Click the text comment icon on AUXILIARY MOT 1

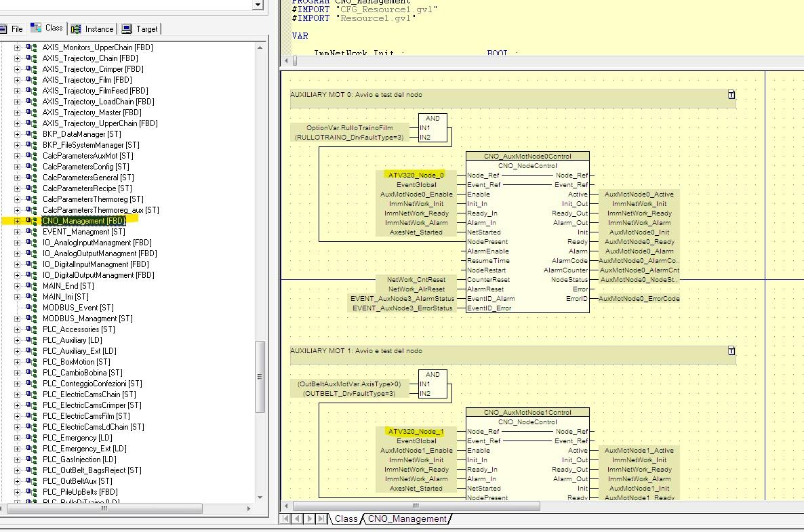tap(731, 351)
